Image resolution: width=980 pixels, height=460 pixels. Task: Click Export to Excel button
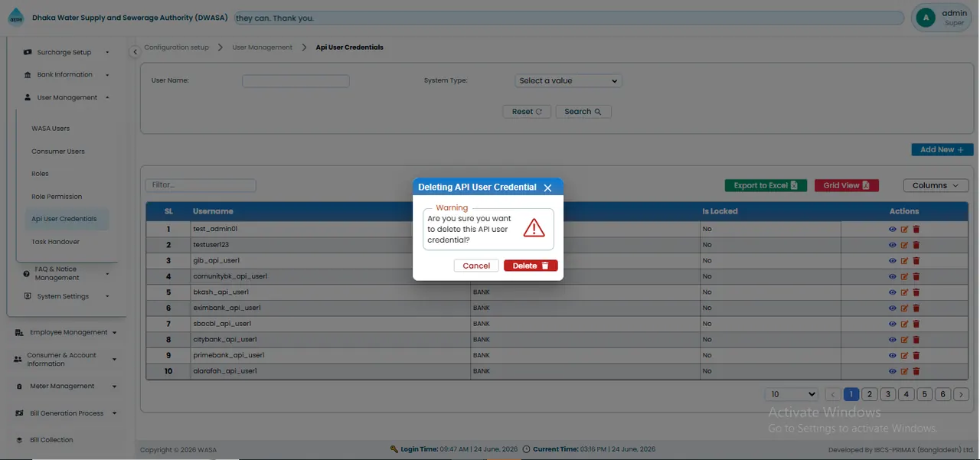(x=766, y=185)
